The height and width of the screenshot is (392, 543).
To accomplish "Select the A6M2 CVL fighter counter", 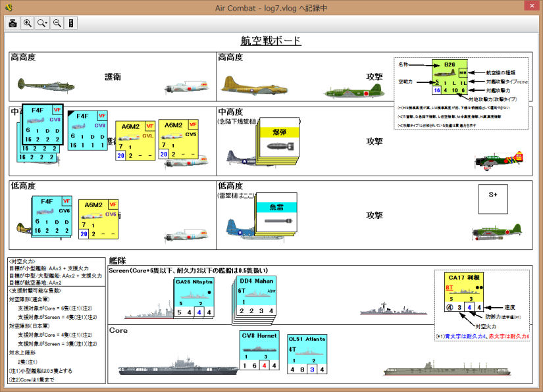I will tap(135, 141).
